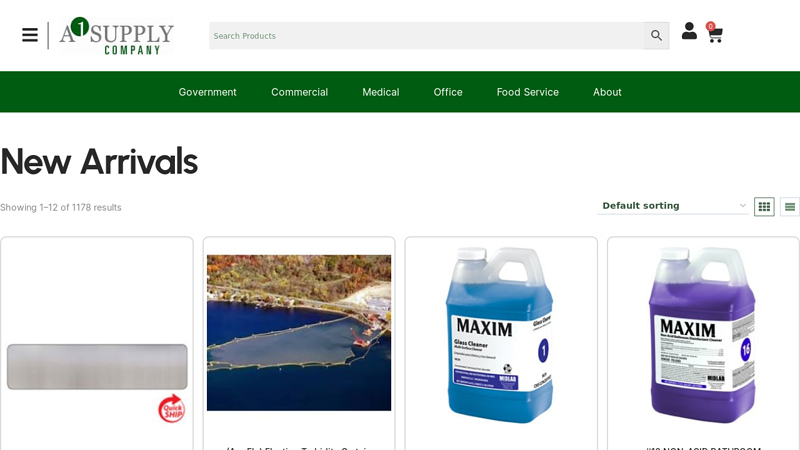The height and width of the screenshot is (450, 800).
Task: Switch to grid view layout
Action: 764,207
